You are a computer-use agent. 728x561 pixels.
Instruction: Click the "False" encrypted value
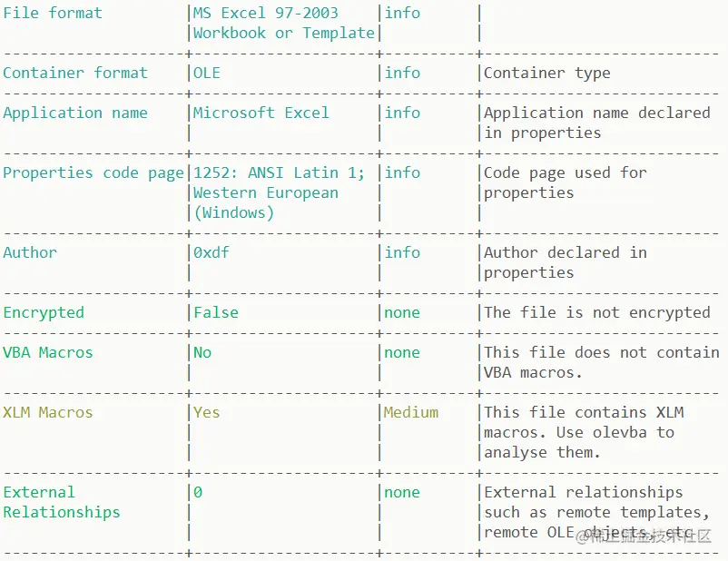(216, 312)
